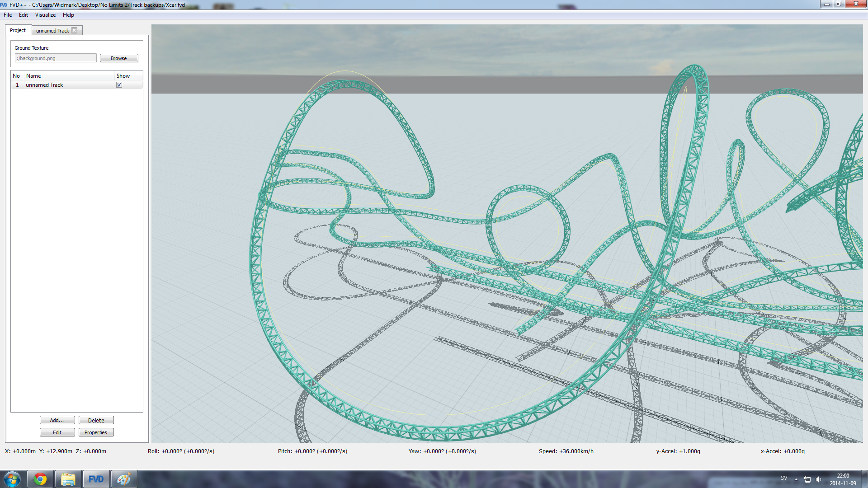The width and height of the screenshot is (868, 488).
Task: Launch Google Chrome from taskbar
Action: pyautogui.click(x=40, y=479)
